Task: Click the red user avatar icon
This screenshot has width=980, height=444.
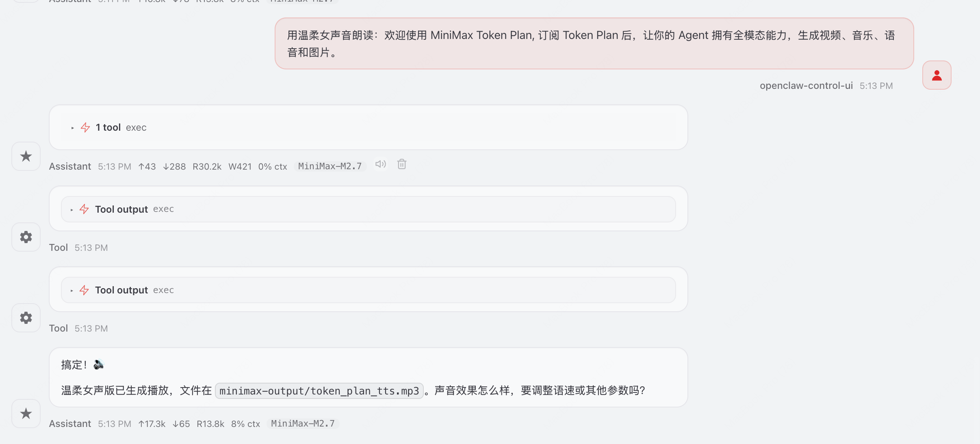Action: (937, 75)
